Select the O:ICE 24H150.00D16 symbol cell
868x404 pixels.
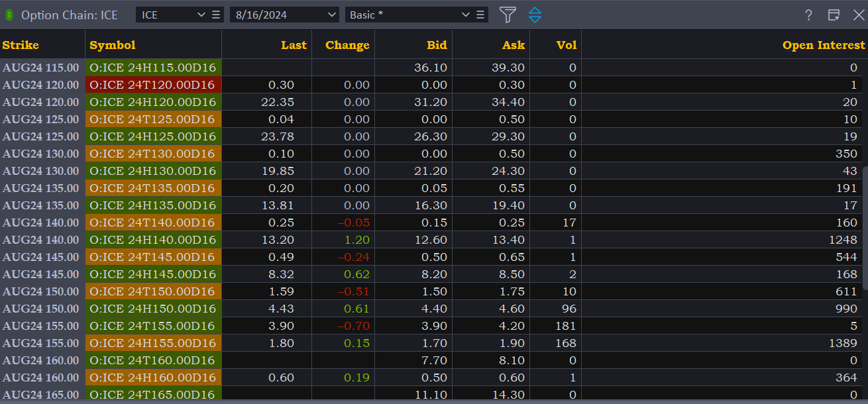153,309
